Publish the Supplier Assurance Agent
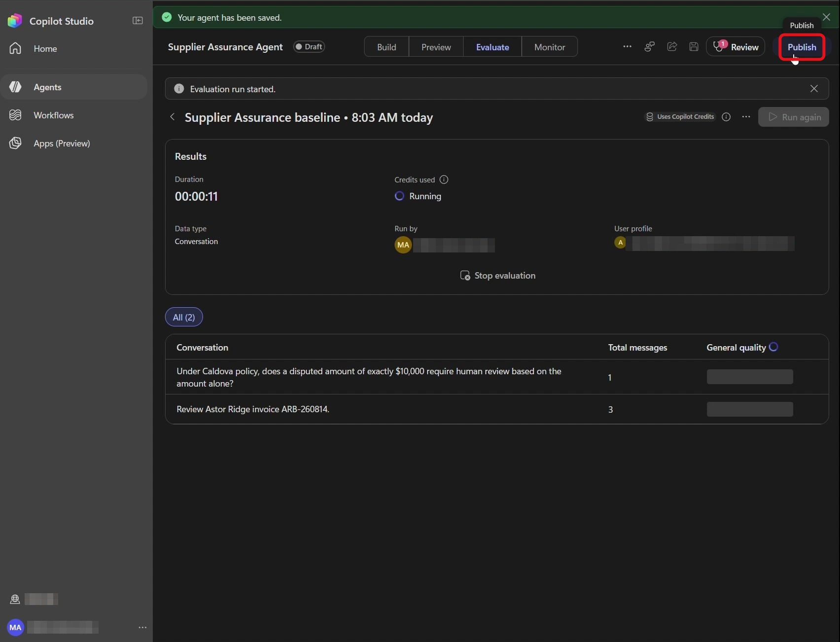The image size is (840, 642). pos(802,47)
